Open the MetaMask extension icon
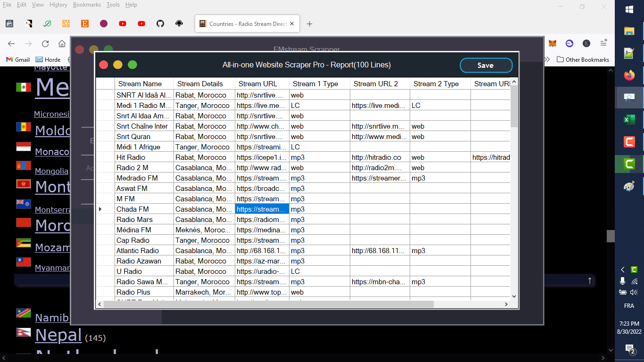The height and width of the screenshot is (362, 644). pyautogui.click(x=553, y=43)
